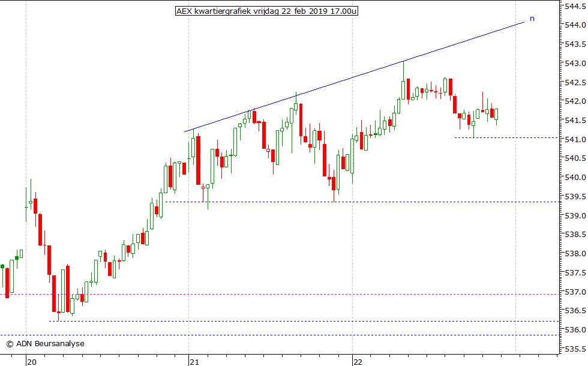
Task: Click the date label "22" on time axis
Action: coord(358,362)
